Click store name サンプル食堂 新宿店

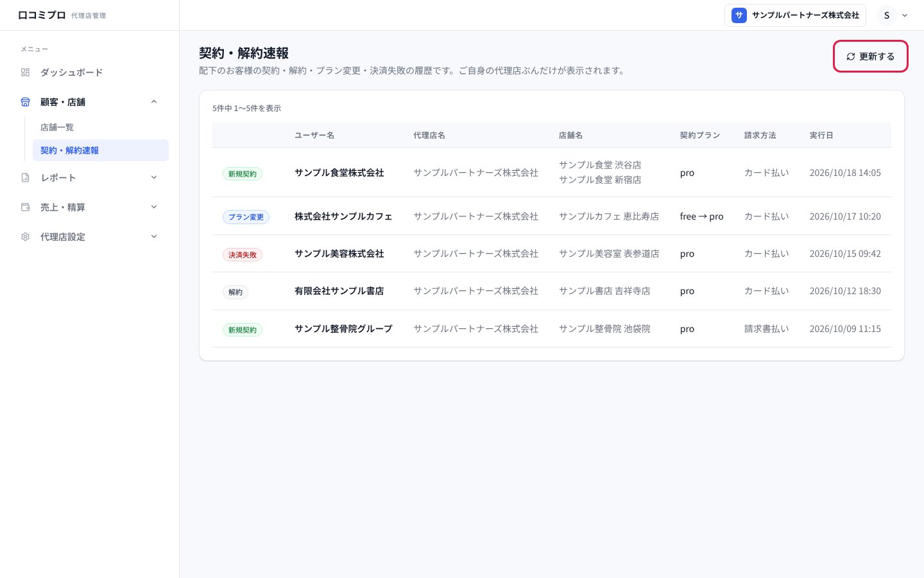(x=600, y=180)
